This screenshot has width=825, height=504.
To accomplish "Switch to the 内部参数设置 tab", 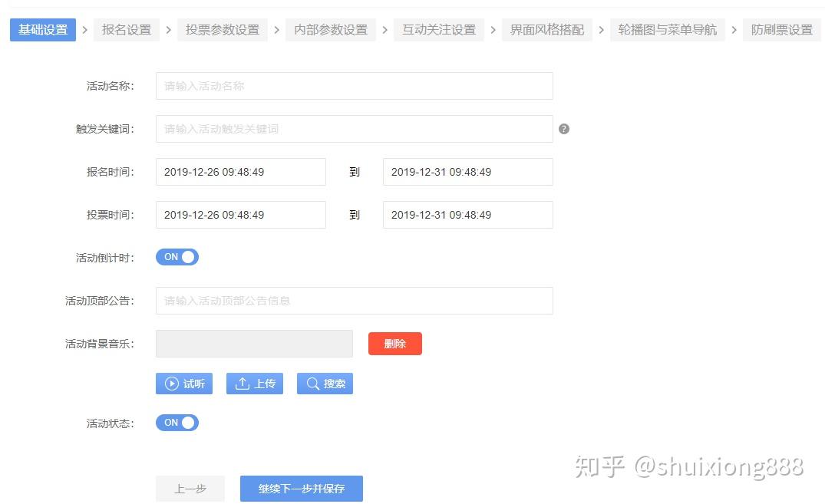I will [x=331, y=29].
